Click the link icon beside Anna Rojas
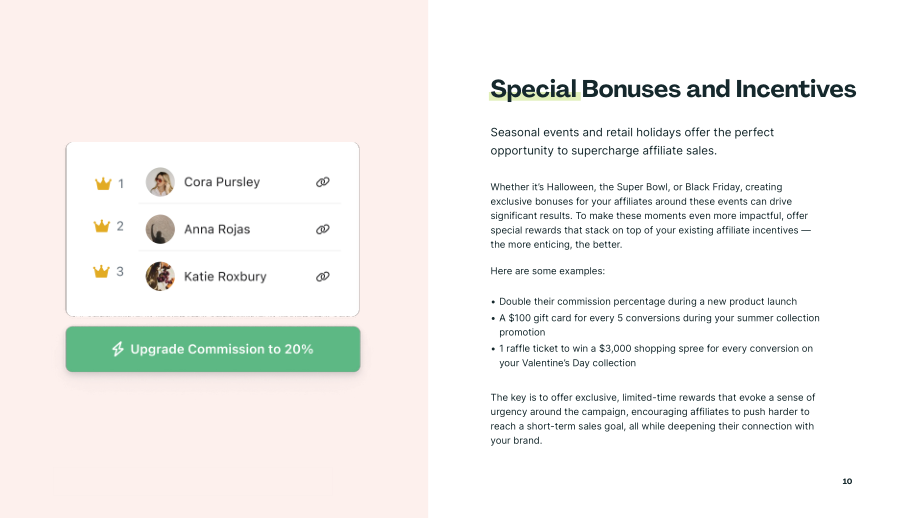Image resolution: width=920 pixels, height=518 pixels. click(x=323, y=229)
